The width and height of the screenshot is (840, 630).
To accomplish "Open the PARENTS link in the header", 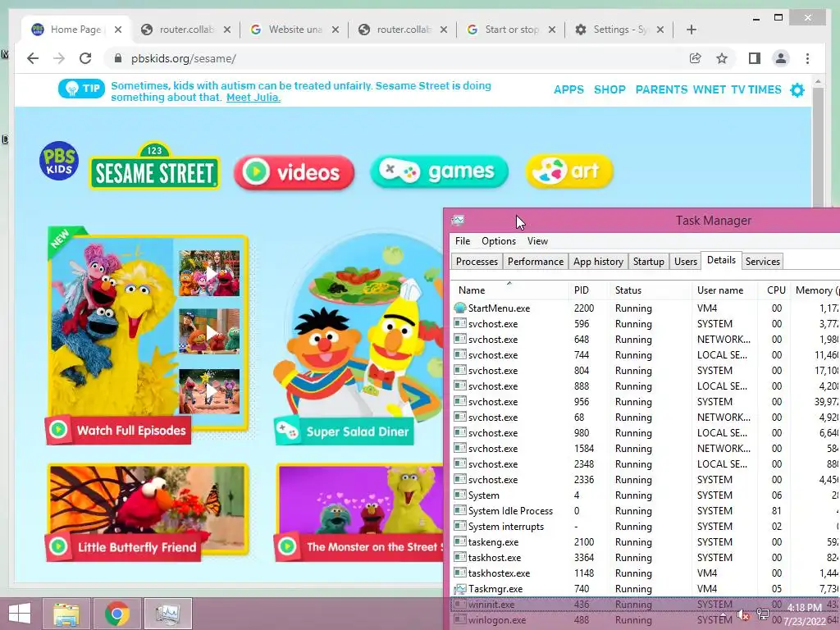I will click(x=661, y=89).
